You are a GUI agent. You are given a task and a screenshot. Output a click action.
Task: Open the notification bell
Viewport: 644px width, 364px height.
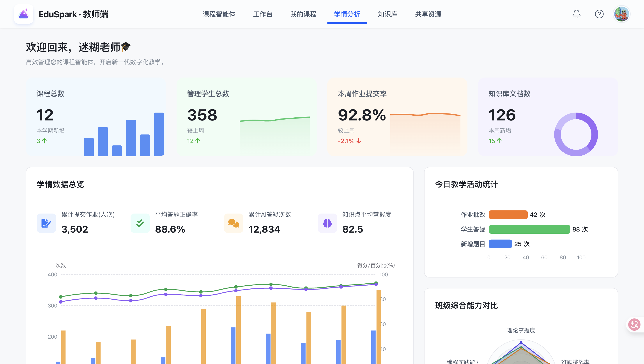tap(576, 14)
